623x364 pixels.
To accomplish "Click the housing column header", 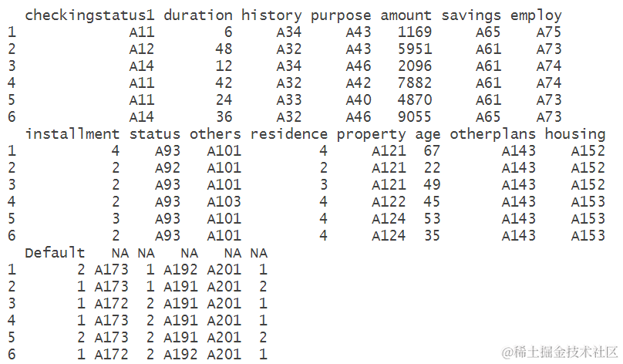I will [x=575, y=134].
